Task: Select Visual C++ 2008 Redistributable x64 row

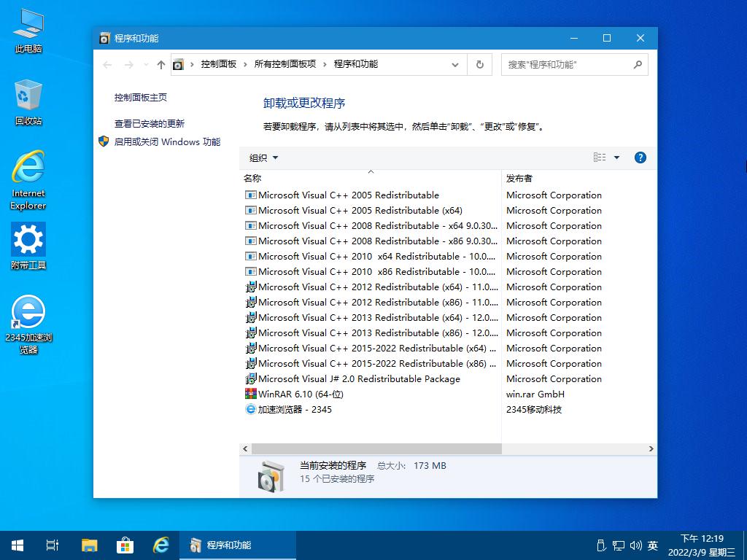Action: pos(371,226)
